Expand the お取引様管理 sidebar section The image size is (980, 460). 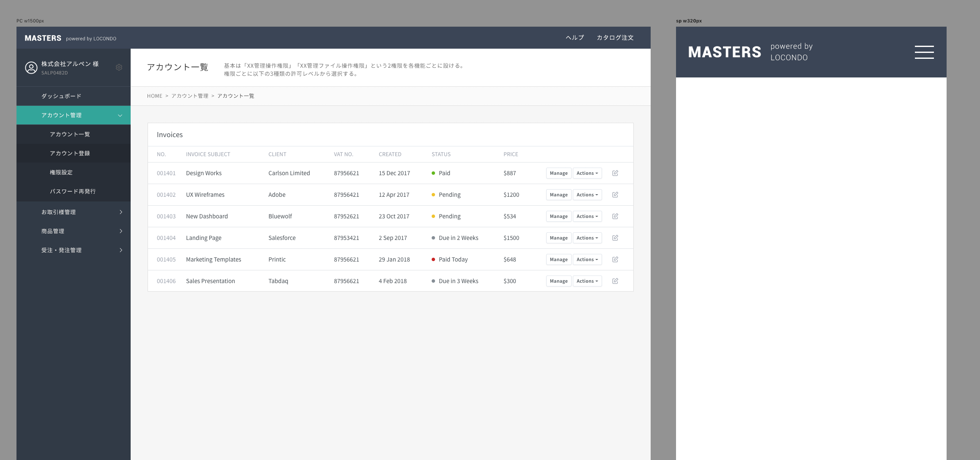(x=121, y=212)
